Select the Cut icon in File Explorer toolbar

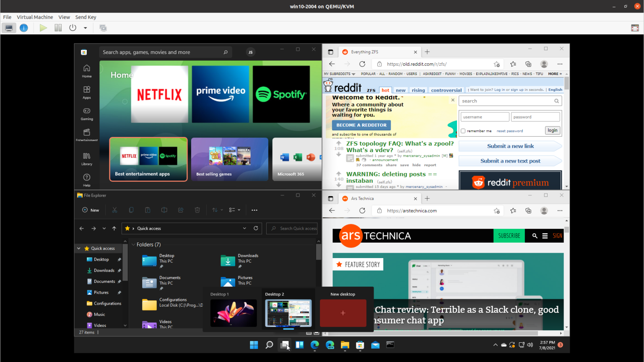[x=114, y=210]
